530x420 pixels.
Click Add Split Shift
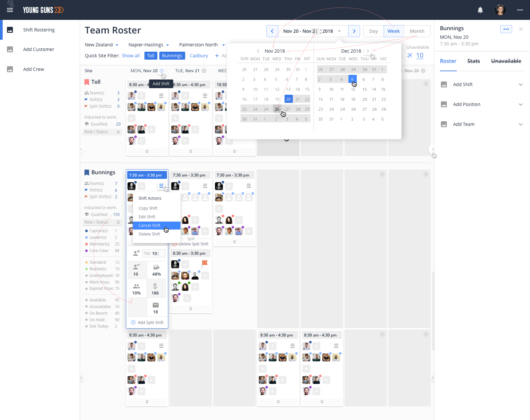147,322
